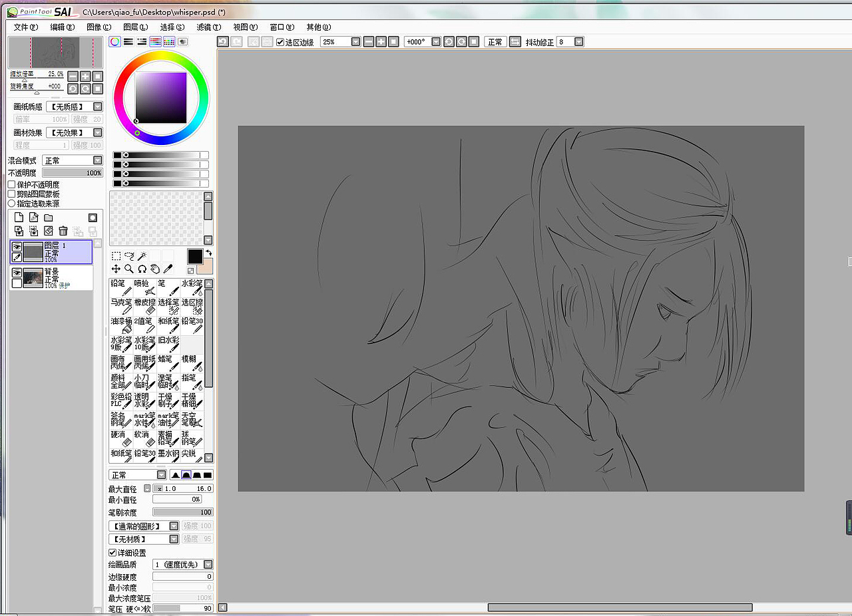The height and width of the screenshot is (616, 852).
Task: Toggle 选区边缘 checkbox in toolbar
Action: 280,42
